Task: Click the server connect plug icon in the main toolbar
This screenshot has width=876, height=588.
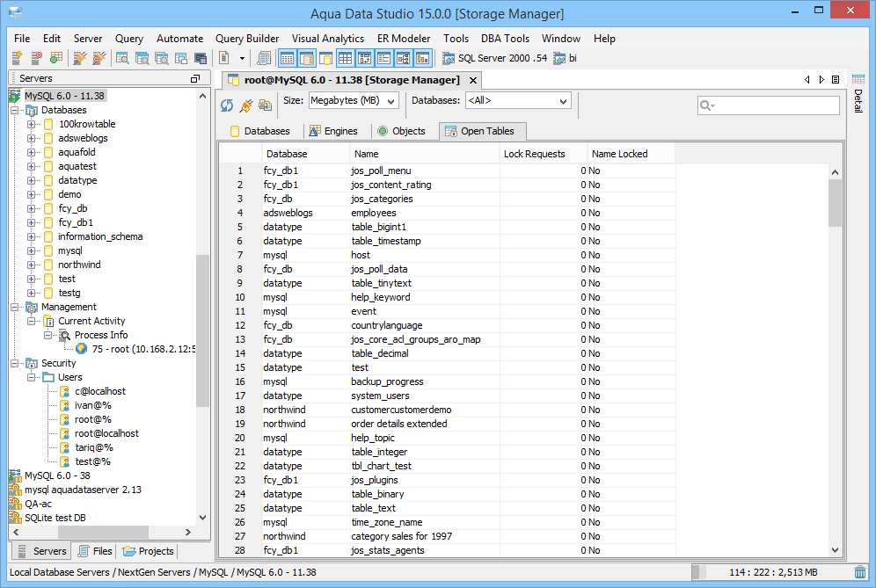Action: coord(80,57)
